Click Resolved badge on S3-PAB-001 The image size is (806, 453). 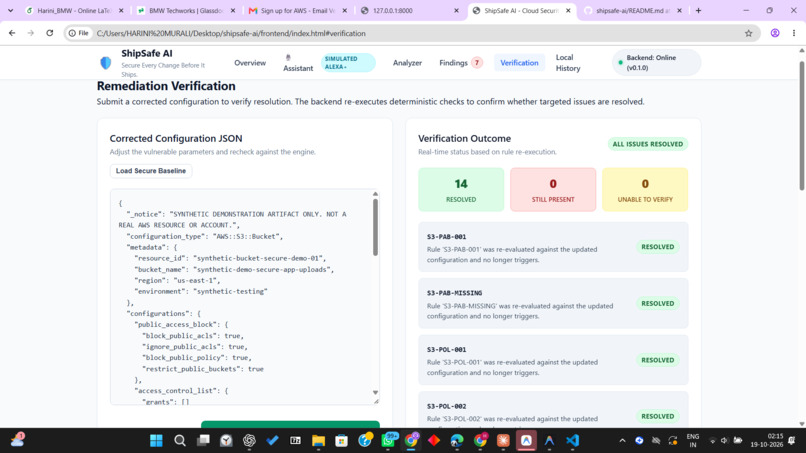pos(657,247)
